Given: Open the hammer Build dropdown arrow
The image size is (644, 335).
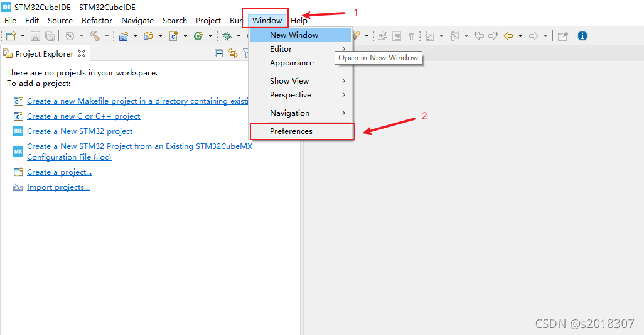Looking at the screenshot, I should 107,36.
